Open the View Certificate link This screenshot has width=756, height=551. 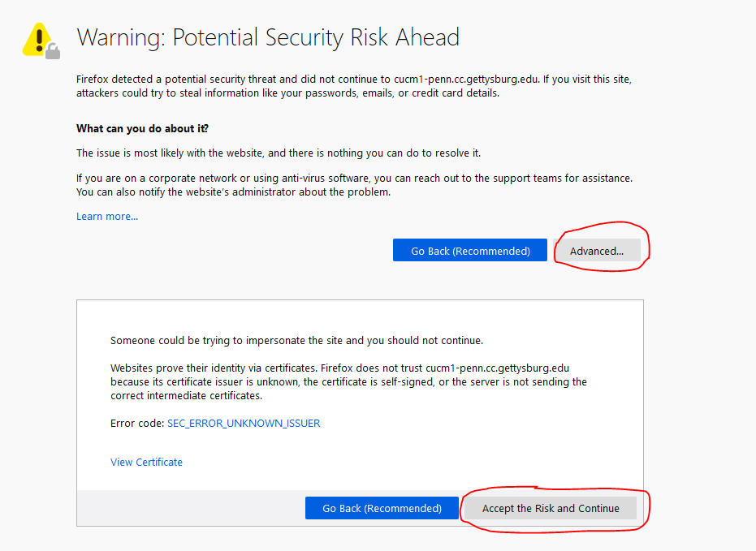(x=146, y=462)
